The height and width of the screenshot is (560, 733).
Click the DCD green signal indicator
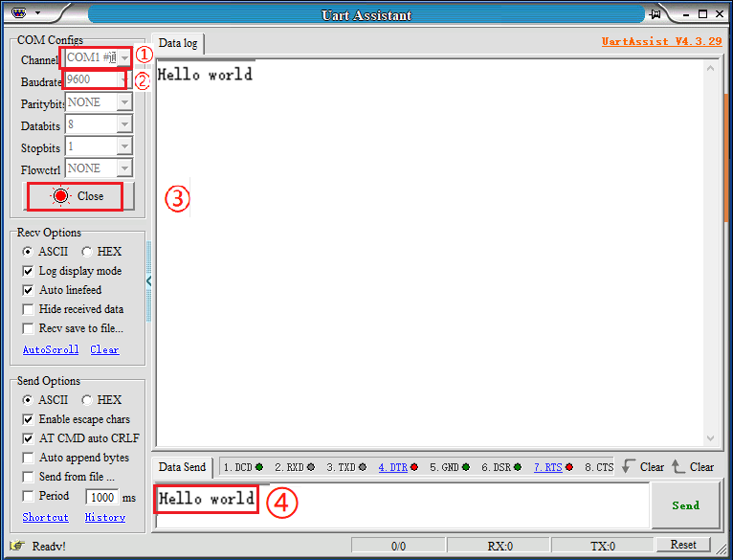259,467
